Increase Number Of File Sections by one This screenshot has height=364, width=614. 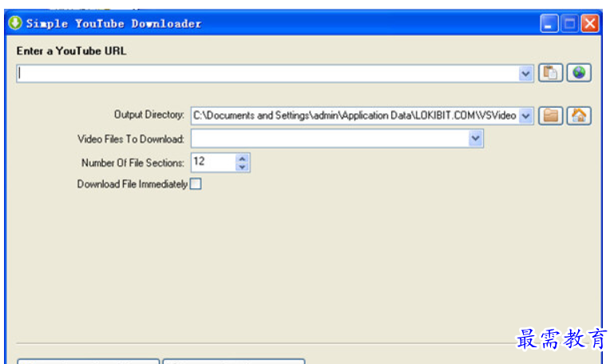coord(242,159)
